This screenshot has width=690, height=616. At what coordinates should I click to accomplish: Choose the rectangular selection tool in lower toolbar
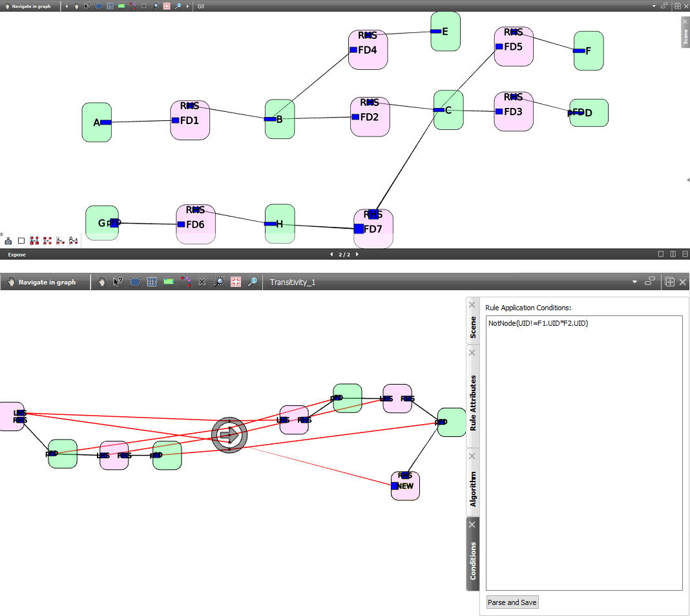pos(135,282)
